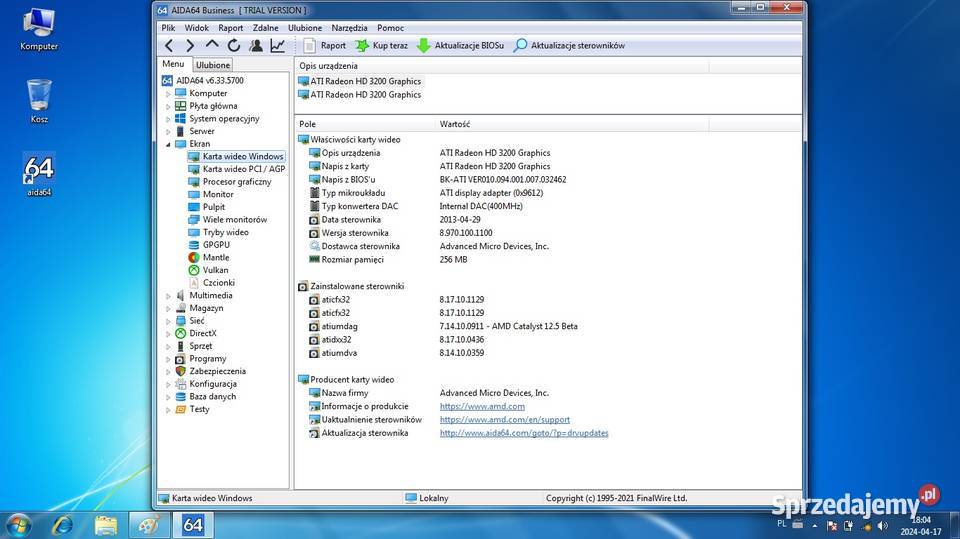The width and height of the screenshot is (960, 539).
Task: Move up one level with the up arrow icon
Action: [x=212, y=45]
